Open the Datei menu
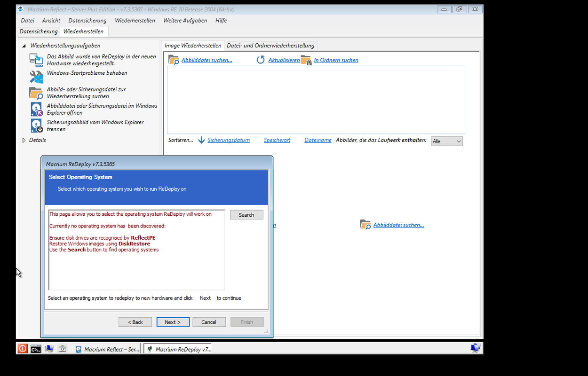 click(x=28, y=20)
